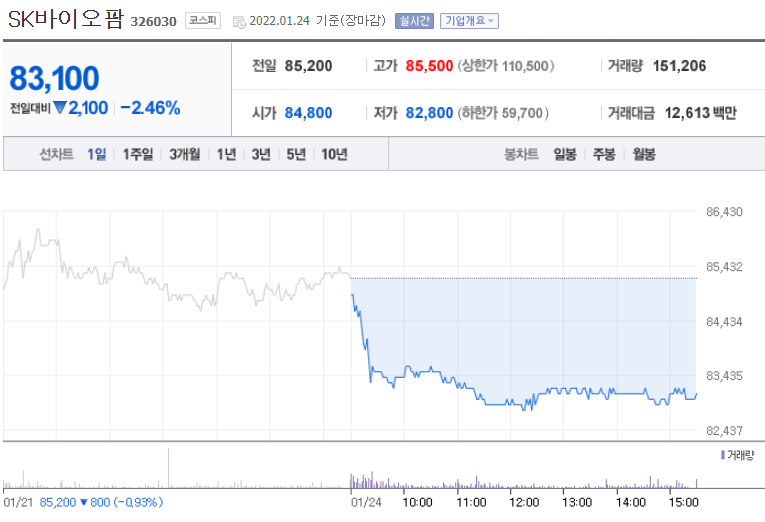Image resolution: width=765 pixels, height=522 pixels.
Task: Click the purple 거래량 legend marker
Action: (723, 455)
